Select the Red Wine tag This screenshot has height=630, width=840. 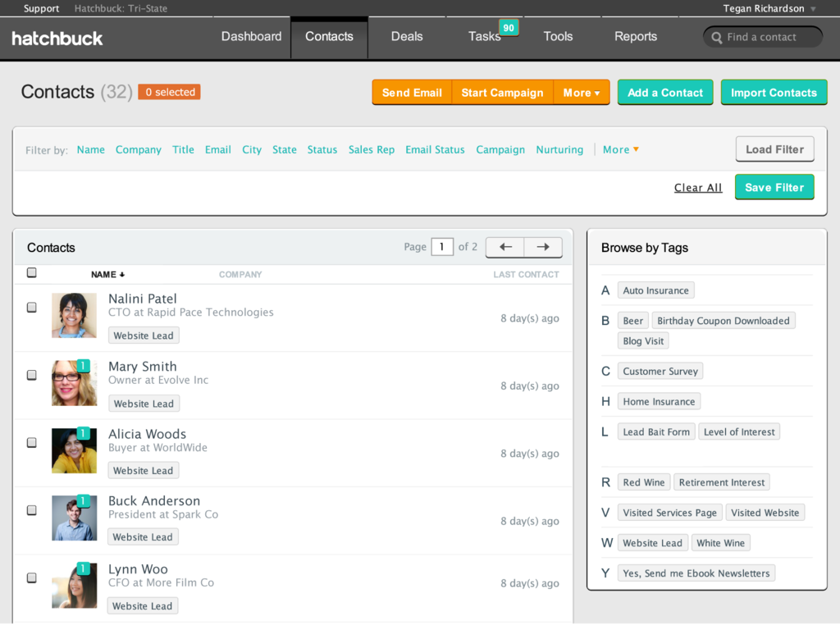(643, 482)
